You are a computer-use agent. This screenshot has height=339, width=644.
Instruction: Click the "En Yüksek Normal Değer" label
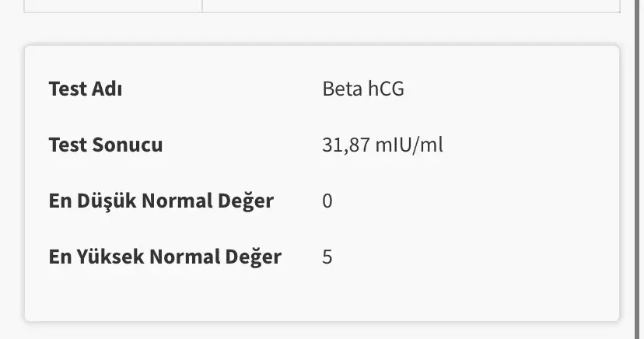tap(165, 257)
